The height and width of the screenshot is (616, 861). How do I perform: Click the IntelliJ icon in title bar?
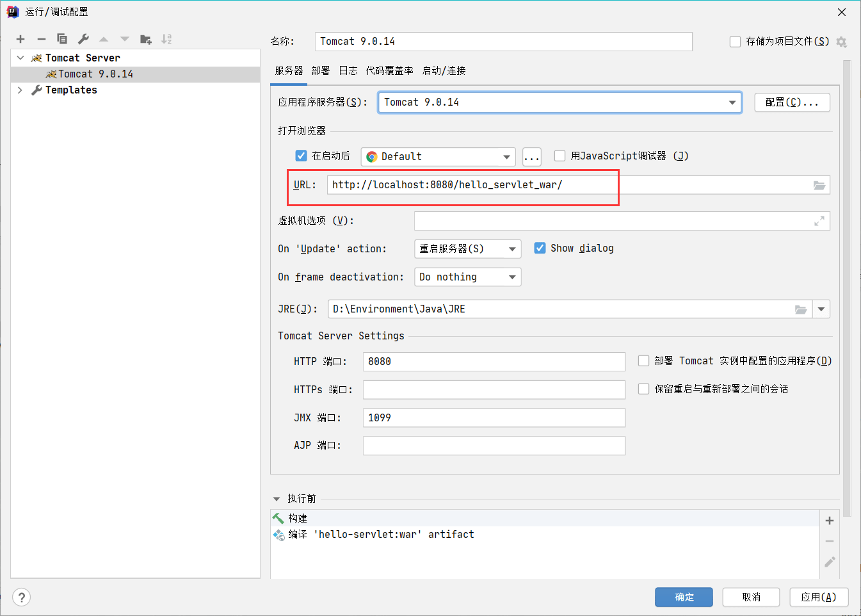13,12
